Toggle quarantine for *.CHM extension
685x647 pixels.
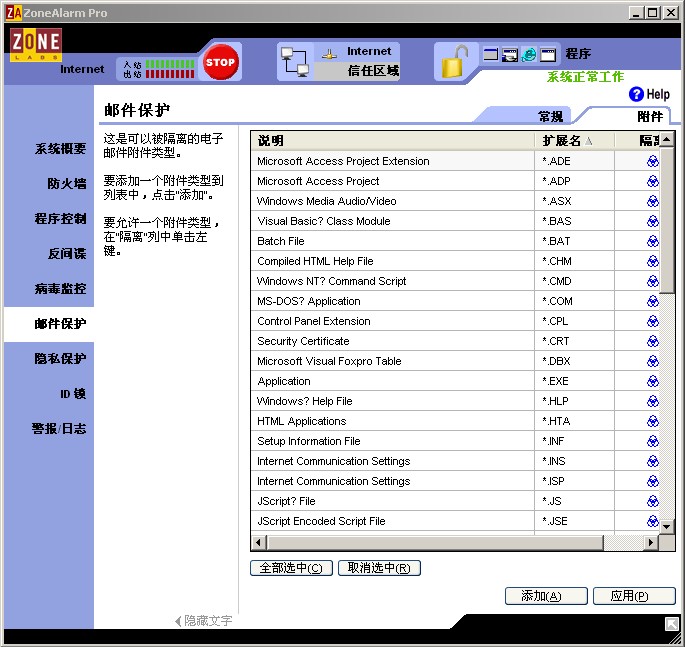point(653,261)
